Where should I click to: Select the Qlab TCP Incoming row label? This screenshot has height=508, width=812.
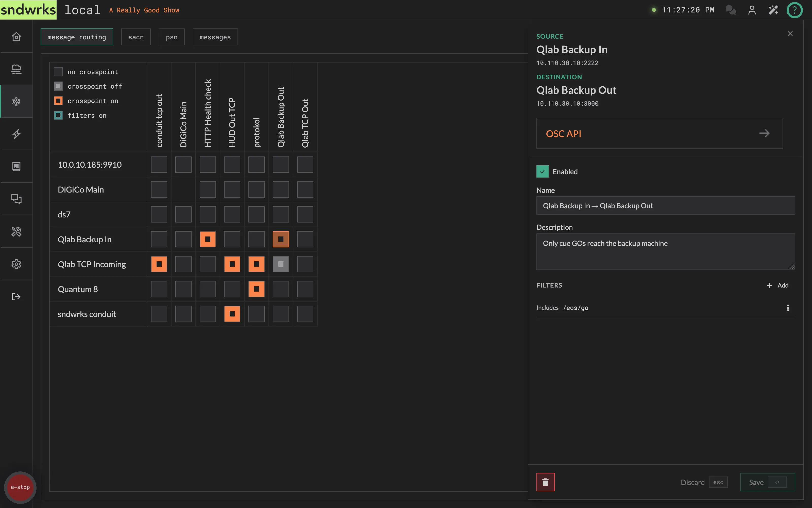[92, 264]
